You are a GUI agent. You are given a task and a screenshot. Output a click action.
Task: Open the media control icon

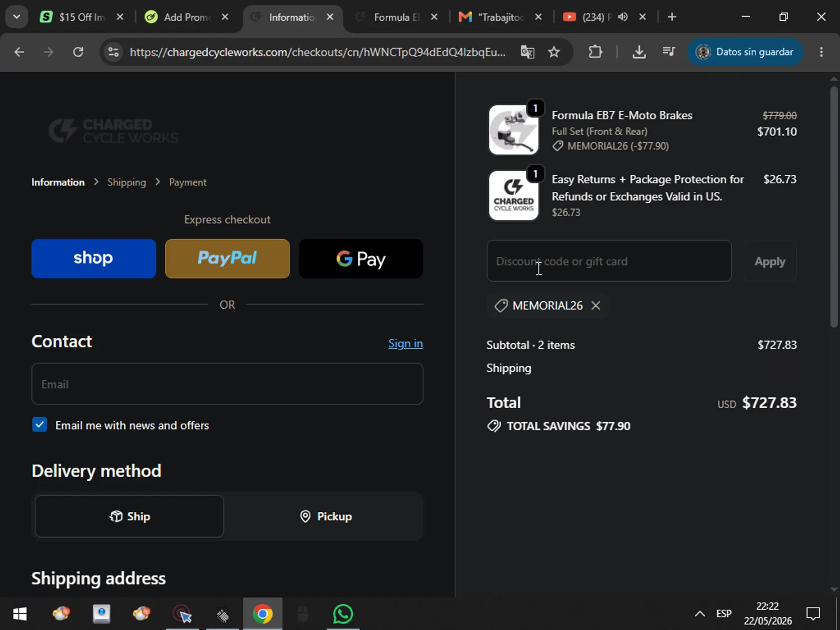(x=669, y=52)
